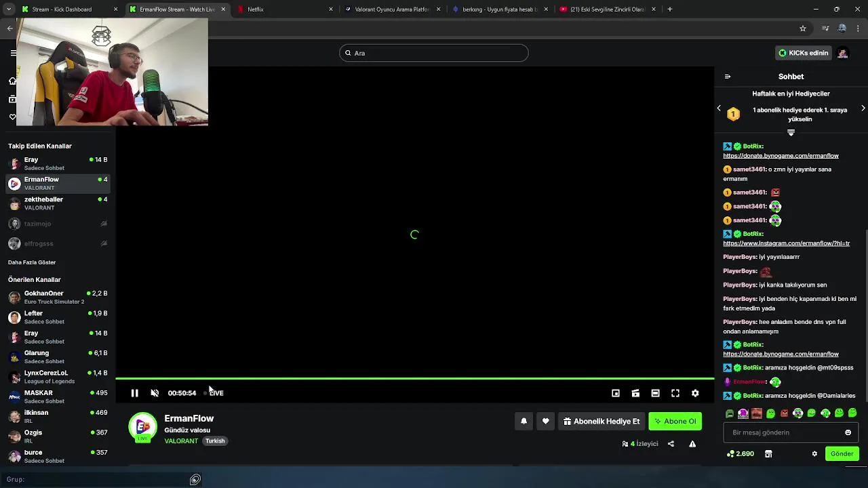Screen dimensions: 868x488
Task: Open MASKAR recommended channel
Action: pyautogui.click(x=58, y=396)
